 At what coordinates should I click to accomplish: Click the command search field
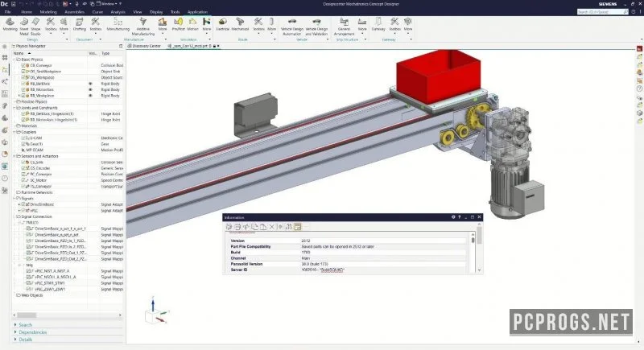pyautogui.click(x=602, y=12)
